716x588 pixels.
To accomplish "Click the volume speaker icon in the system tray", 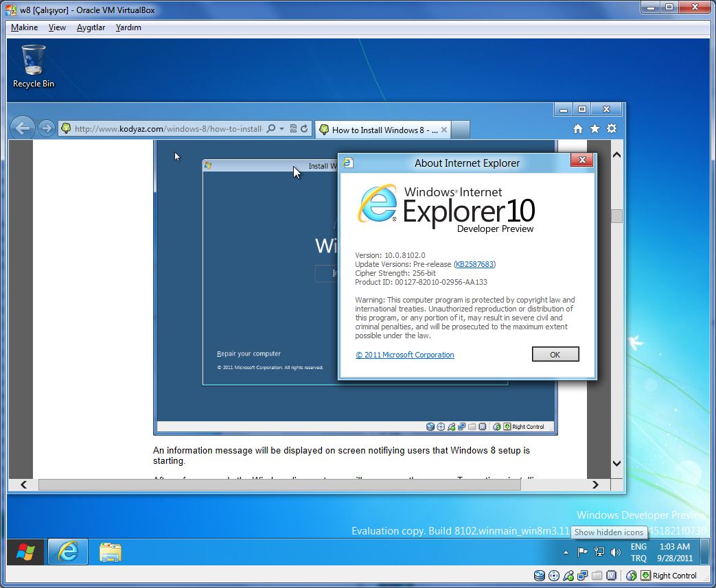I will [616, 552].
